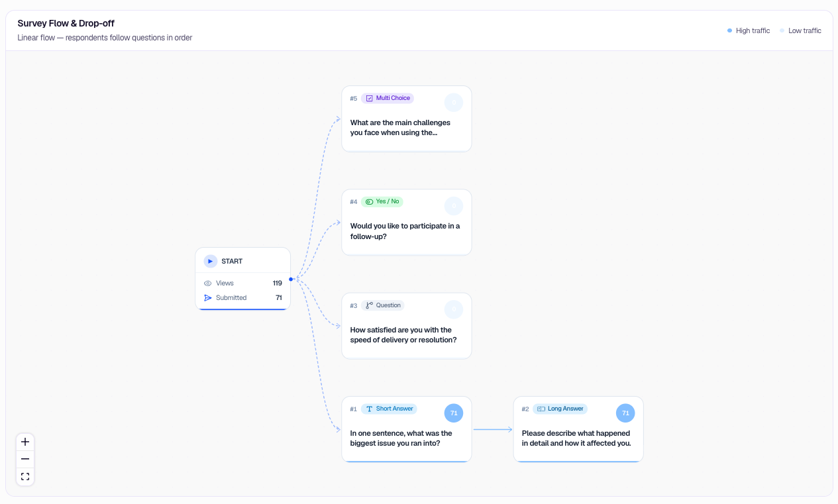Image resolution: width=838 pixels, height=504 pixels.
Task: Click the Yes / No badge on question #4
Action: [382, 201]
